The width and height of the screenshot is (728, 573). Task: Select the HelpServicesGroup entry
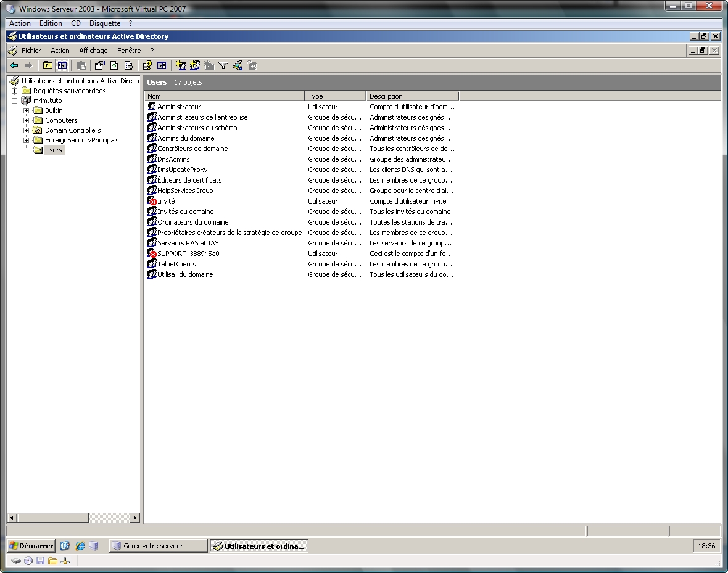[x=185, y=191]
